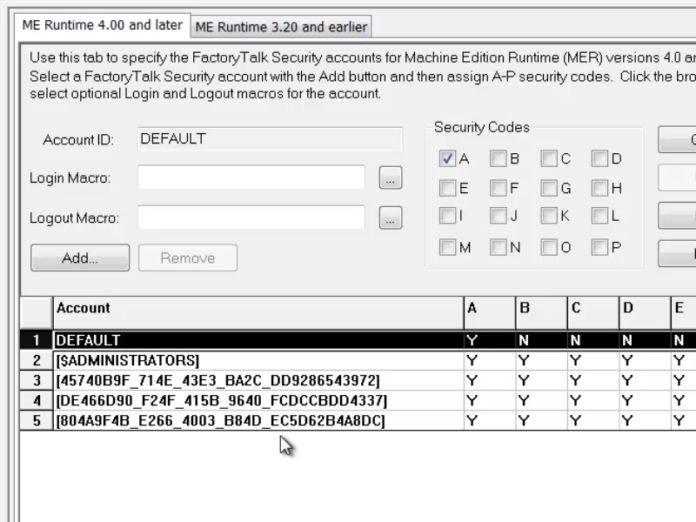Tick the security code G checkbox
Screen dimensions: 696x522
click(x=549, y=188)
